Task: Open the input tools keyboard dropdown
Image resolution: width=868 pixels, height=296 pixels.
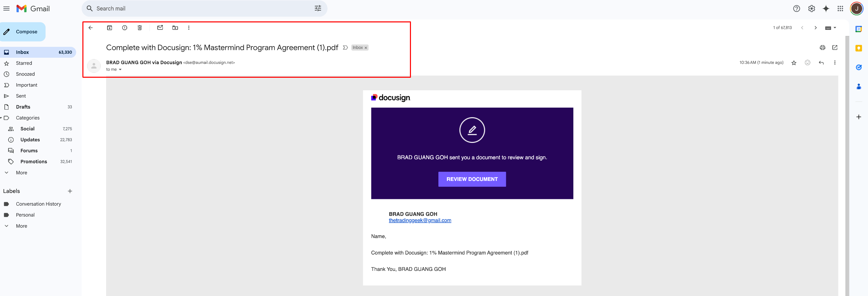Action: click(x=830, y=28)
